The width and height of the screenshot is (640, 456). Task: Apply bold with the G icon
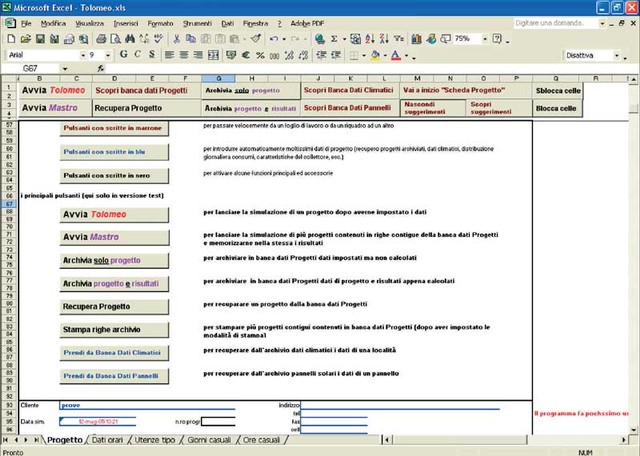click(123, 55)
